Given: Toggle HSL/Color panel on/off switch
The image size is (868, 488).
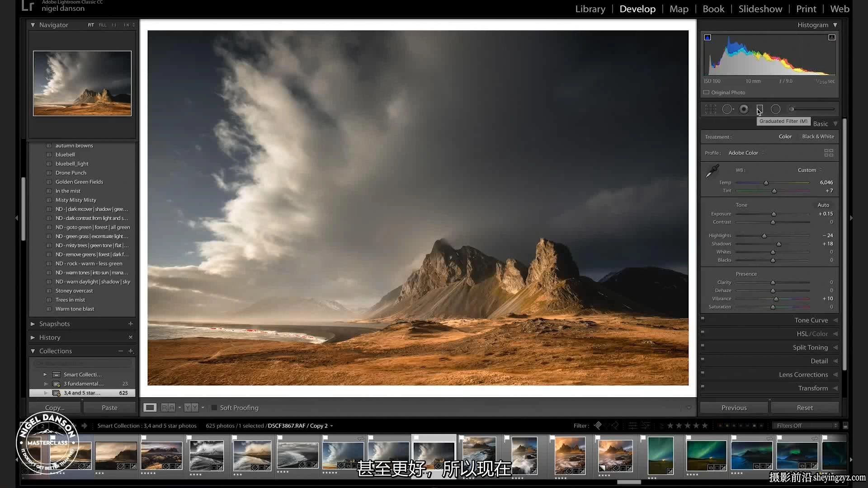Looking at the screenshot, I should pyautogui.click(x=703, y=332).
